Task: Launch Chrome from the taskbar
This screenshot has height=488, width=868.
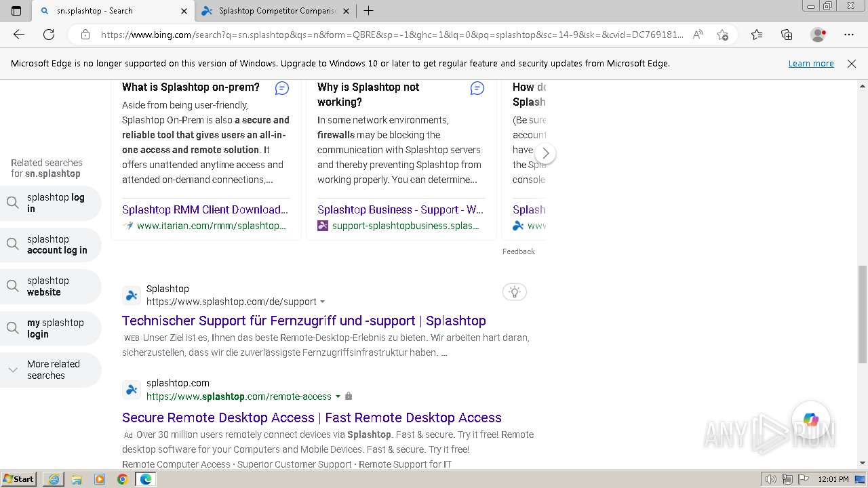Action: click(x=123, y=479)
